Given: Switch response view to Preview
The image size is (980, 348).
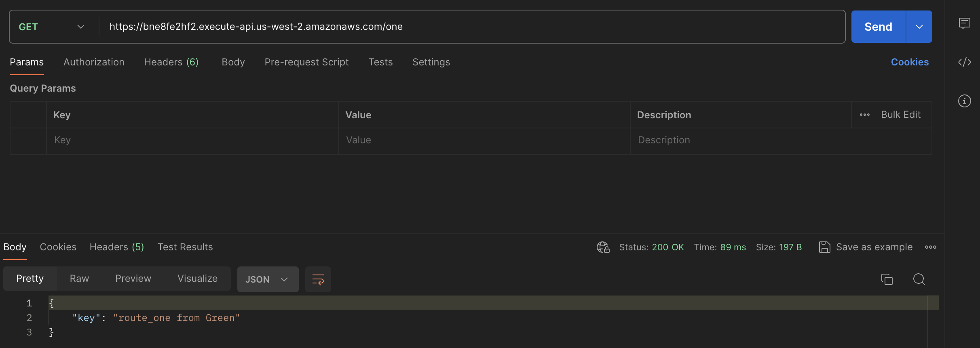Looking at the screenshot, I should pos(133,279).
